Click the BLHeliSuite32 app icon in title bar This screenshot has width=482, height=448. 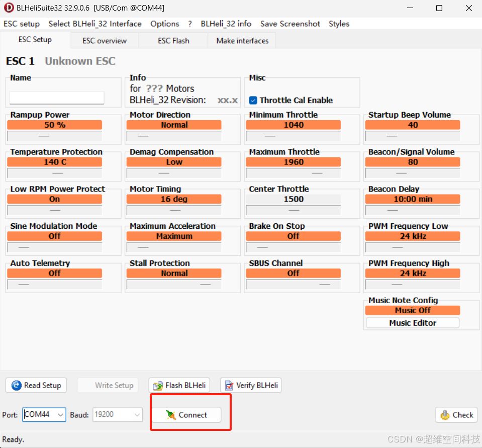point(9,8)
